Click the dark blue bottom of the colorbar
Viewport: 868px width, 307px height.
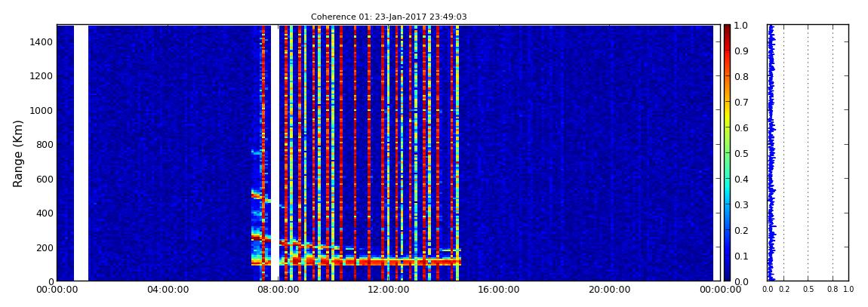(727, 272)
